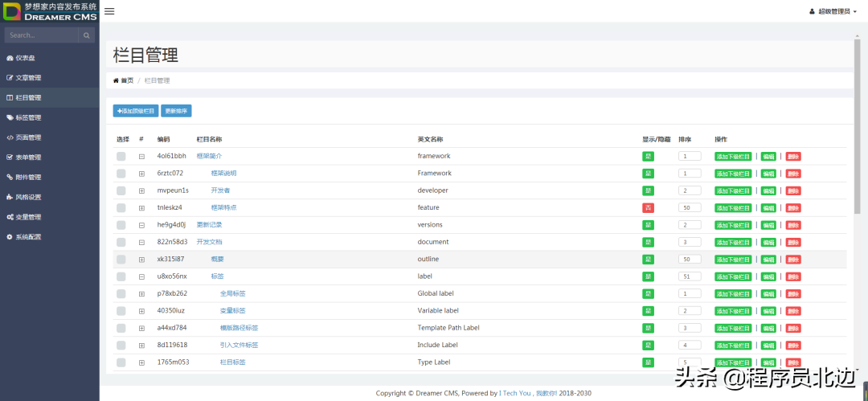The width and height of the screenshot is (868, 401).
Task: Open the 框架简介 column link
Action: (x=209, y=156)
